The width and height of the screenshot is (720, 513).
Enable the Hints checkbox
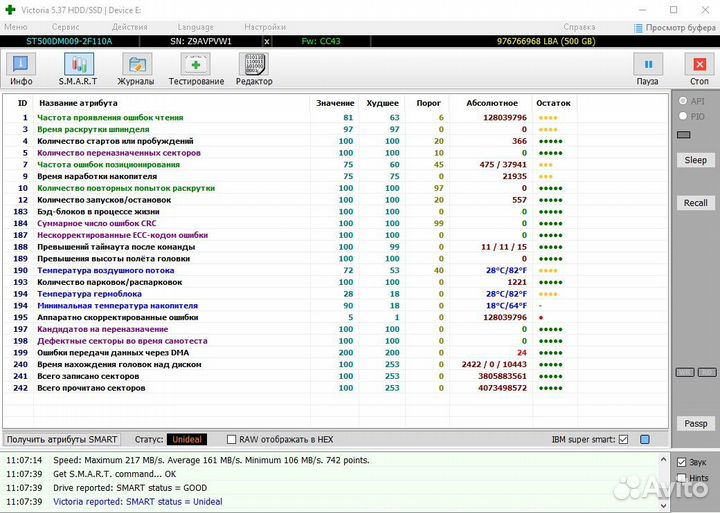pos(681,478)
